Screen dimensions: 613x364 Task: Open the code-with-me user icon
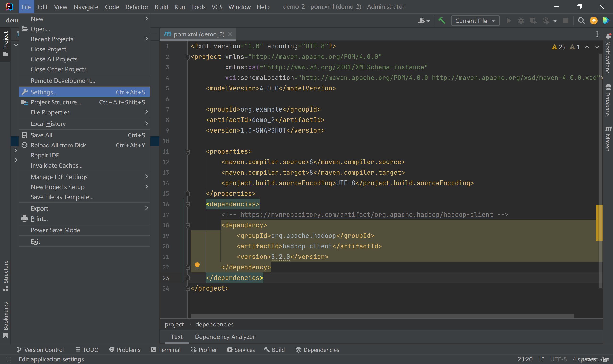(x=424, y=21)
